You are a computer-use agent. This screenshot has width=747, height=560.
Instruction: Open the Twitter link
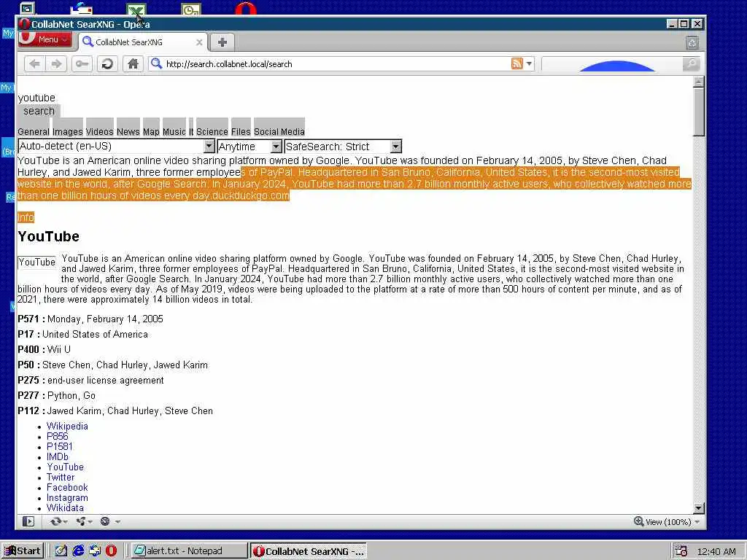pyautogui.click(x=61, y=477)
